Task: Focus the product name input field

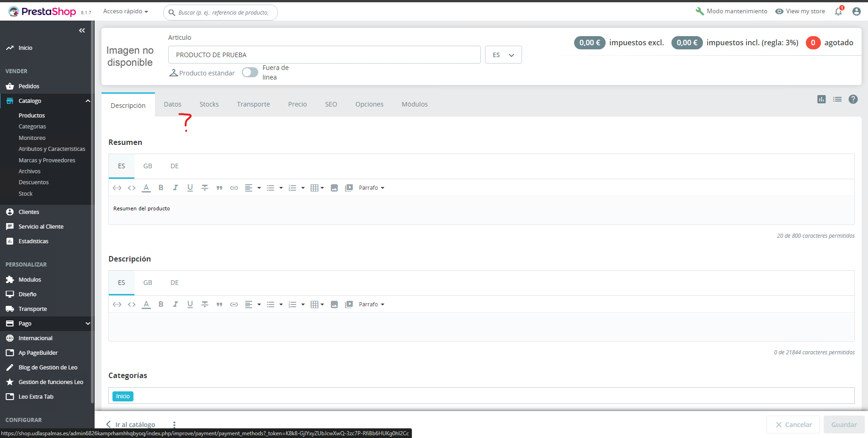Action: (325, 55)
